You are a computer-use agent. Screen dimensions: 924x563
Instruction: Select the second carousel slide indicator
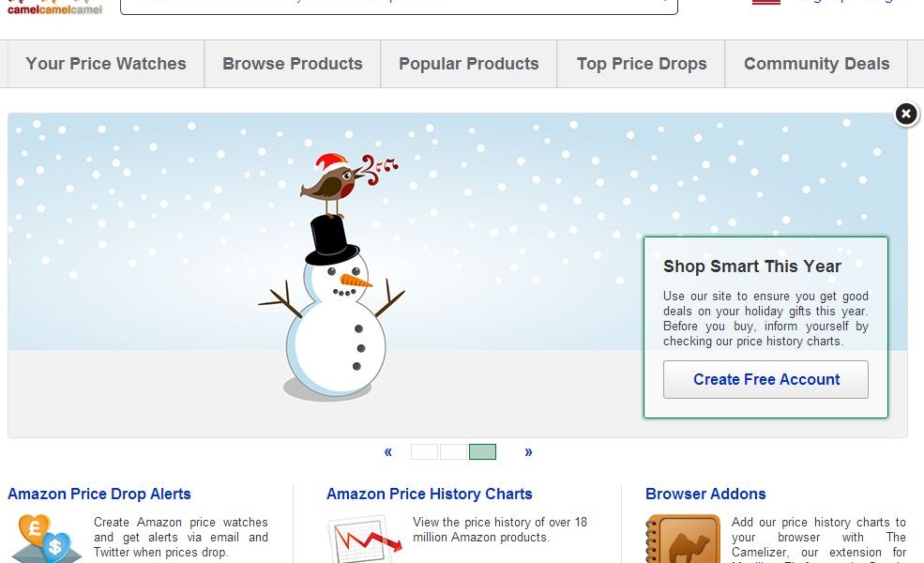click(x=453, y=452)
